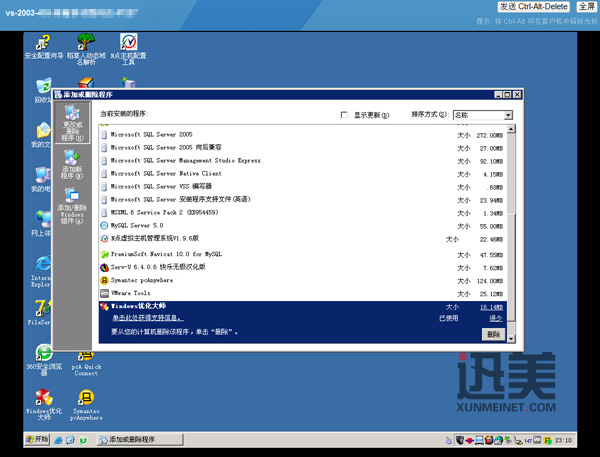Open the 安全配置向导 desktop shortcut
Viewport: 600px width, 457px height.
pos(43,46)
